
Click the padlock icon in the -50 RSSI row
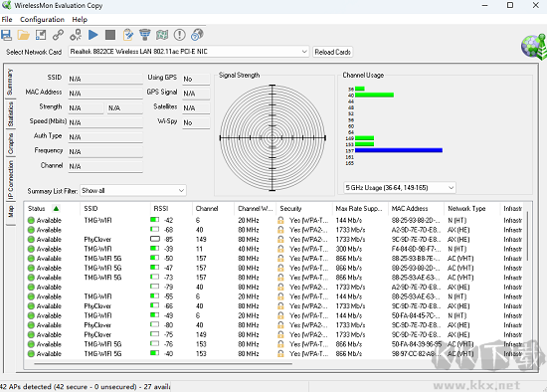[x=280, y=259]
